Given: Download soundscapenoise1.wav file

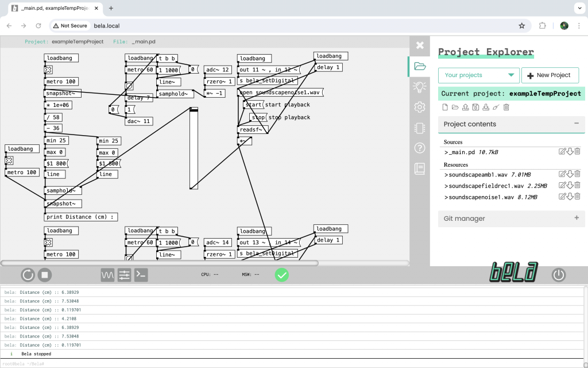Looking at the screenshot, I should click(570, 197).
